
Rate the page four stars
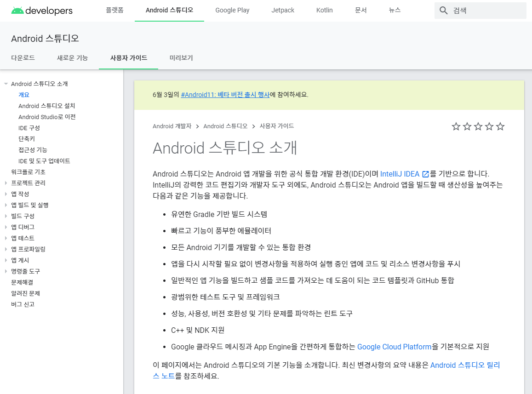pos(489,126)
